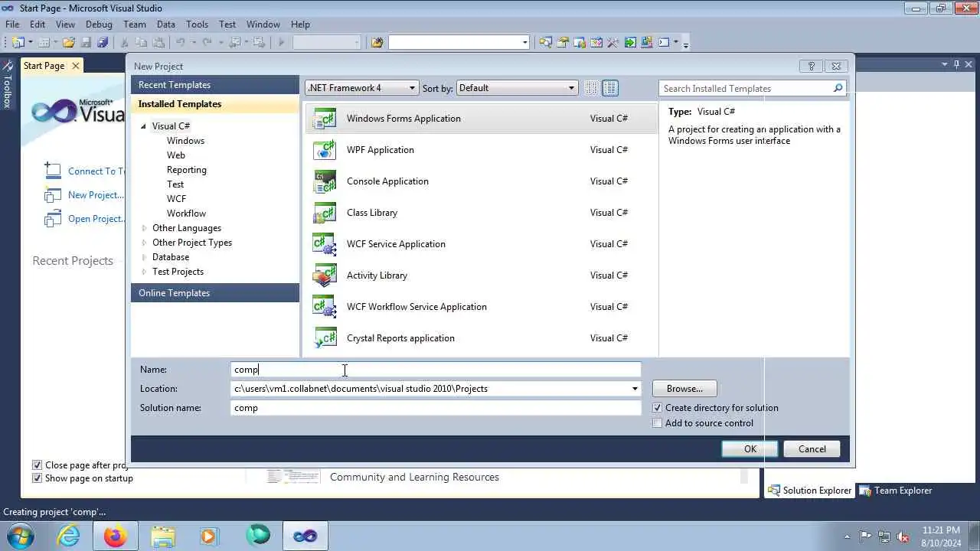
Task: Expand the Test Projects tree node
Action: pyautogui.click(x=144, y=272)
